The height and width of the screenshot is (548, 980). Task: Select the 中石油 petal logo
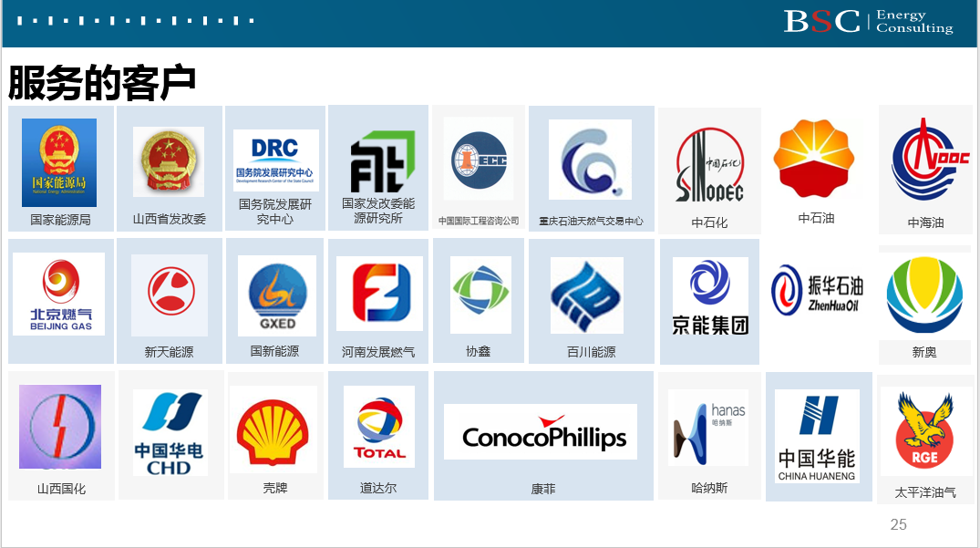click(814, 159)
